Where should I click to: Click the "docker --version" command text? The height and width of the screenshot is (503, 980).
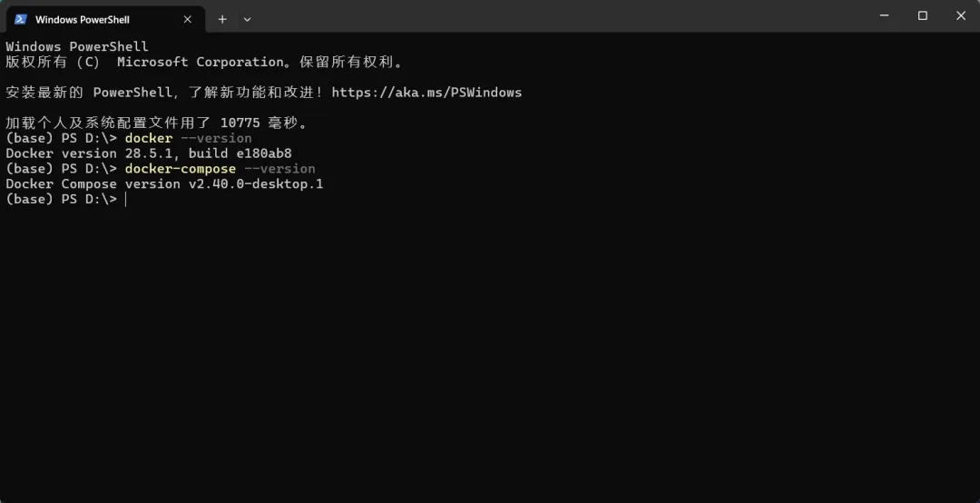(x=188, y=139)
